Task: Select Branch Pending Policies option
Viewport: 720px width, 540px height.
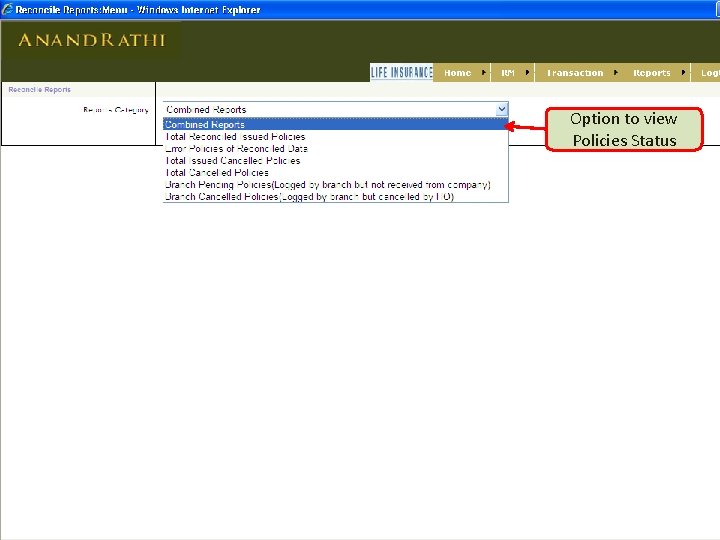Action: (x=336, y=185)
